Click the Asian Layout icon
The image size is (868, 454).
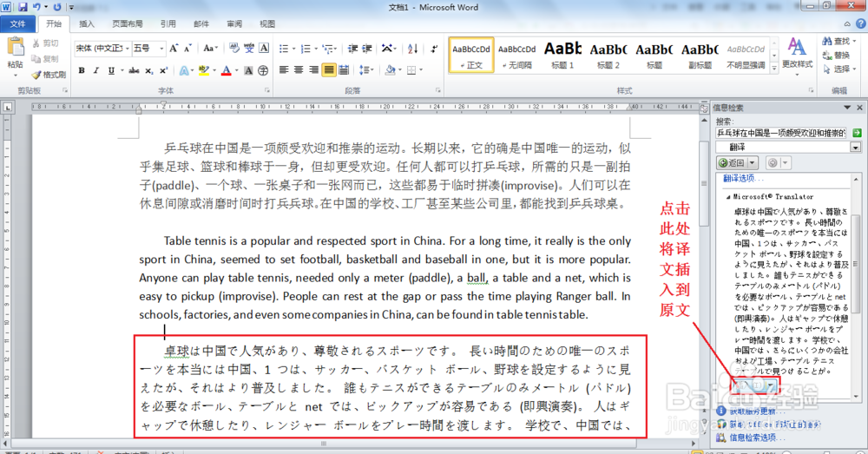pos(387,49)
